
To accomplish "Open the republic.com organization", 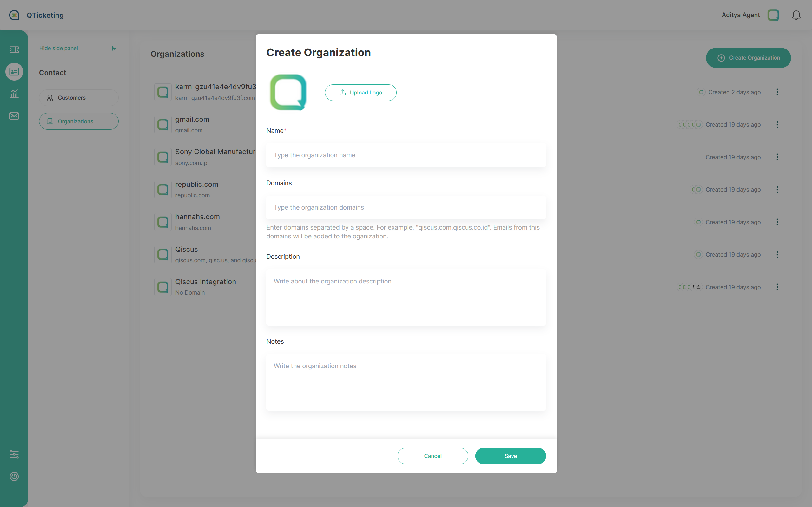I will pyautogui.click(x=197, y=185).
